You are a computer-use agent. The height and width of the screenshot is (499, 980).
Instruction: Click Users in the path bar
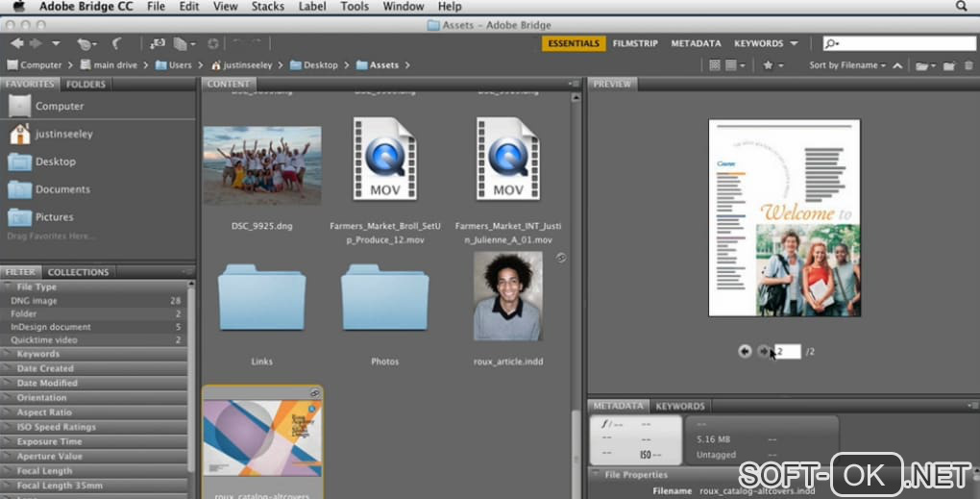[173, 65]
